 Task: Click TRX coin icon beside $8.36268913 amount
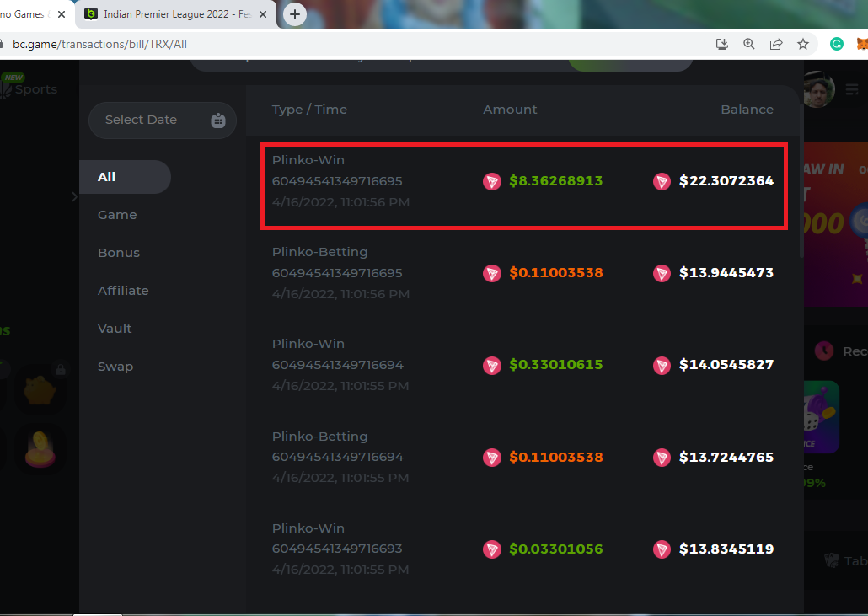492,181
